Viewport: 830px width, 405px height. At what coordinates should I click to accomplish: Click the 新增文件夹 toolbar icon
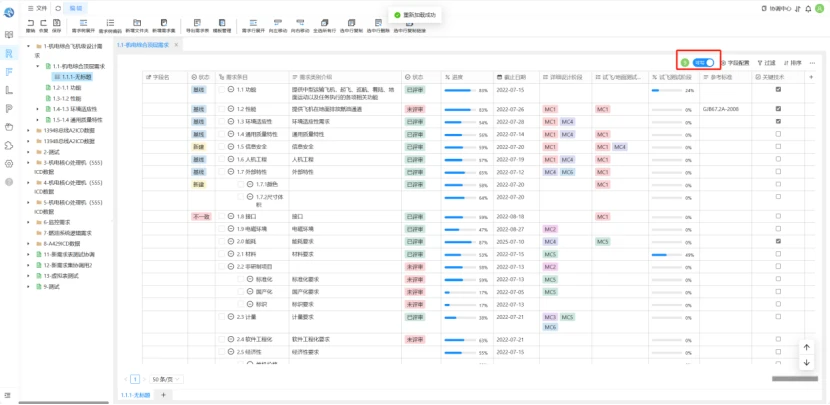(137, 23)
